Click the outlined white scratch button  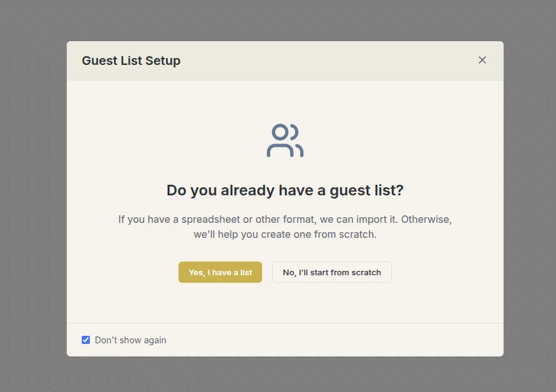331,272
